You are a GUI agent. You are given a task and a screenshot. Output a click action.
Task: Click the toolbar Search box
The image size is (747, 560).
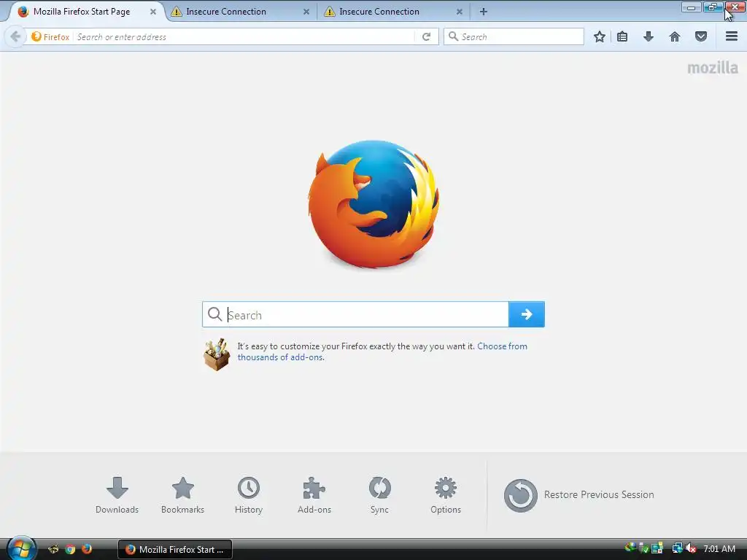pos(514,36)
